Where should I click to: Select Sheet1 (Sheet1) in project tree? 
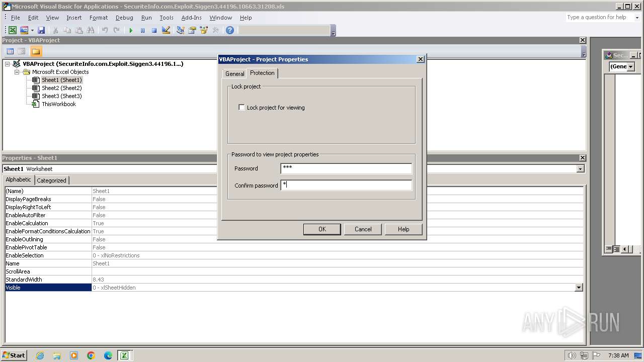tap(61, 80)
